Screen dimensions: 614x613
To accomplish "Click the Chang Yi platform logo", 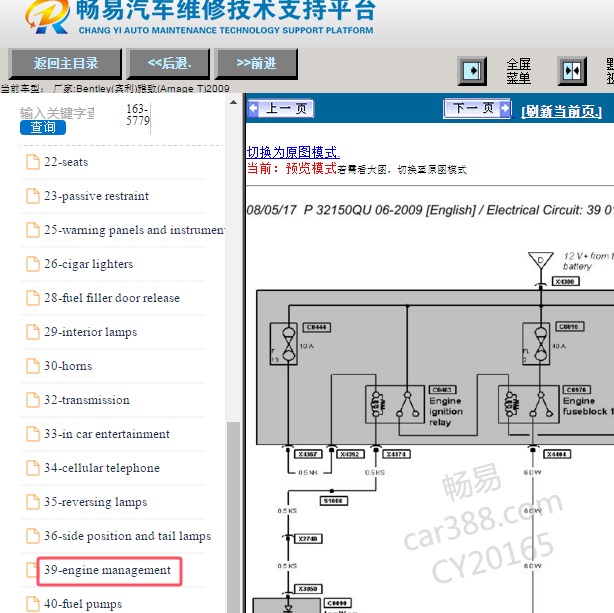I will (47, 16).
